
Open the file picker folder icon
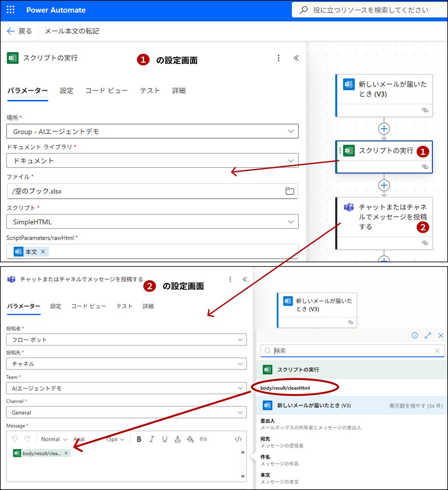[290, 191]
